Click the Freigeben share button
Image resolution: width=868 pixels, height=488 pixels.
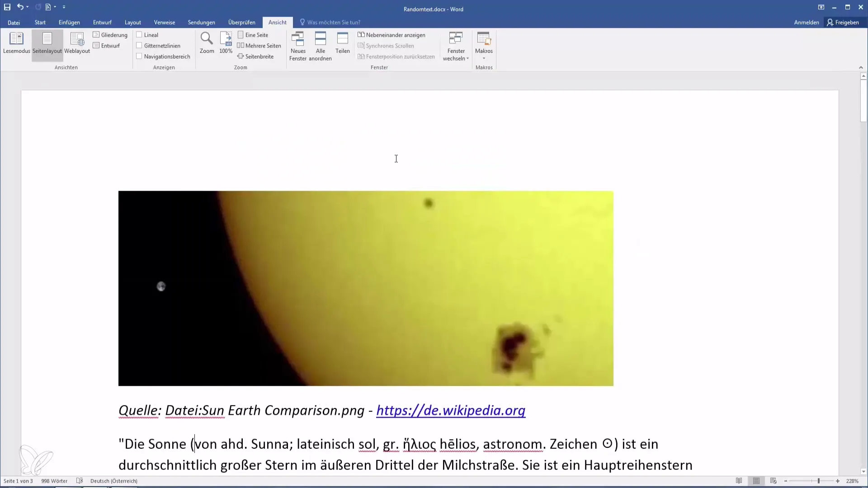point(843,22)
